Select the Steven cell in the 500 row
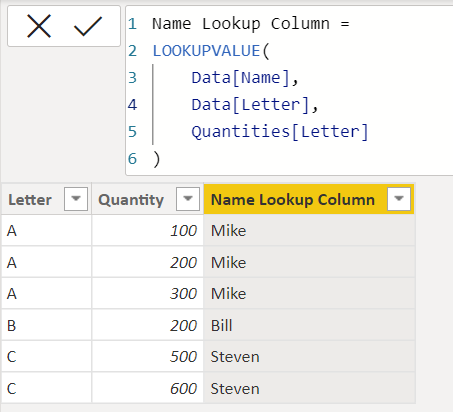The image size is (453, 412). [309, 357]
